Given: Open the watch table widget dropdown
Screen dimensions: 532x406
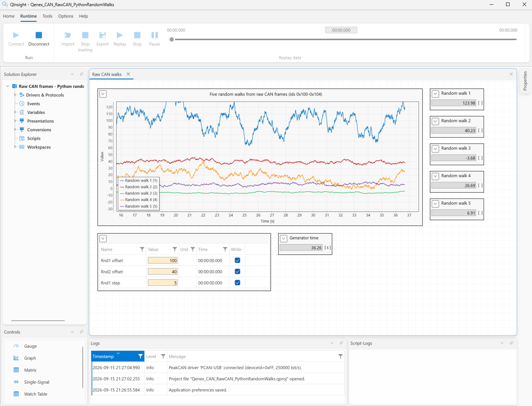Looking at the screenshot, I should (103, 239).
